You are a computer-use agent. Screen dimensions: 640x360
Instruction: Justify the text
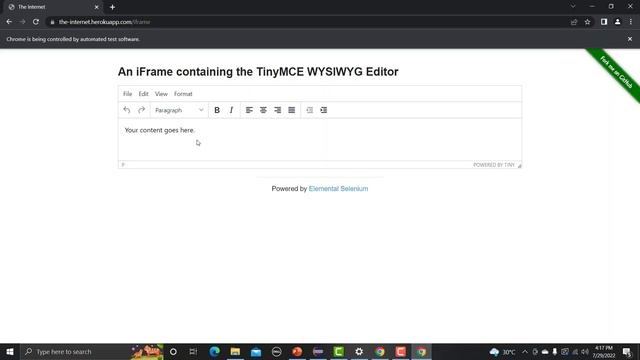[291, 110]
